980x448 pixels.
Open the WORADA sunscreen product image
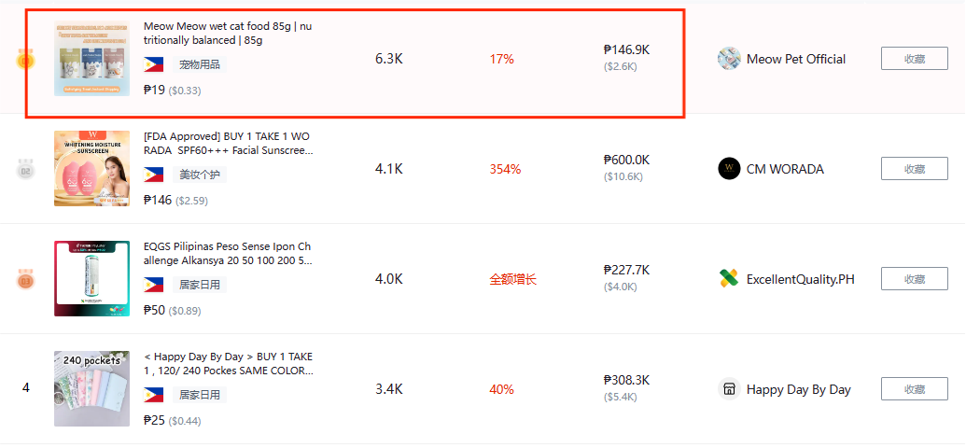click(91, 169)
